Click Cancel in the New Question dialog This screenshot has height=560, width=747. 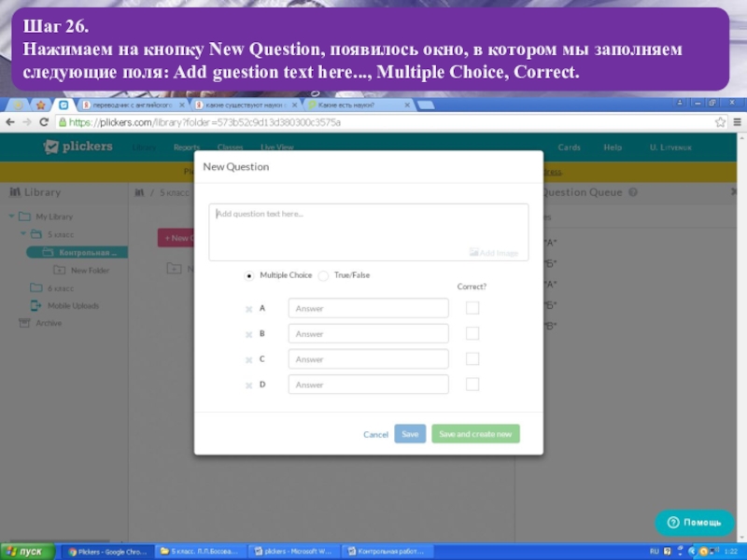click(x=375, y=434)
